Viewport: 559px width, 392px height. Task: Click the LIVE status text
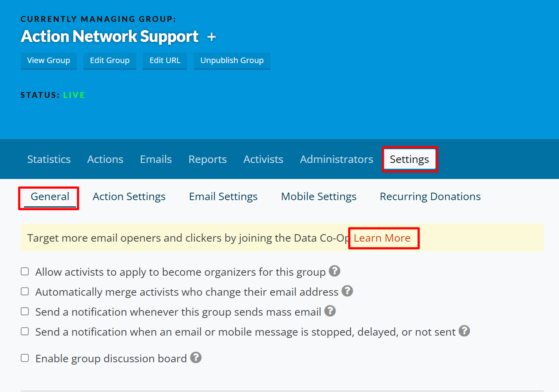(x=74, y=95)
